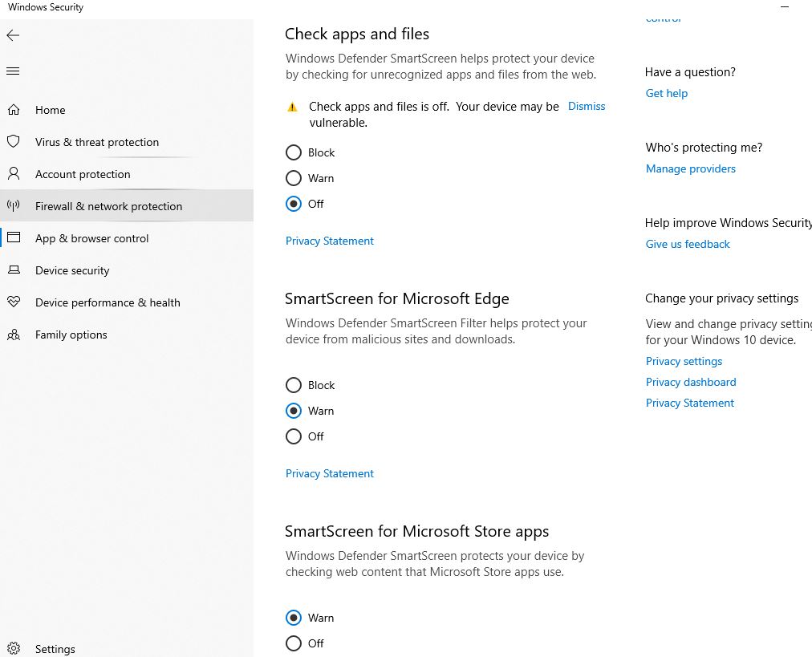Dismiss the Check apps and files warning
Viewport: 812px width, 657px height.
587,106
